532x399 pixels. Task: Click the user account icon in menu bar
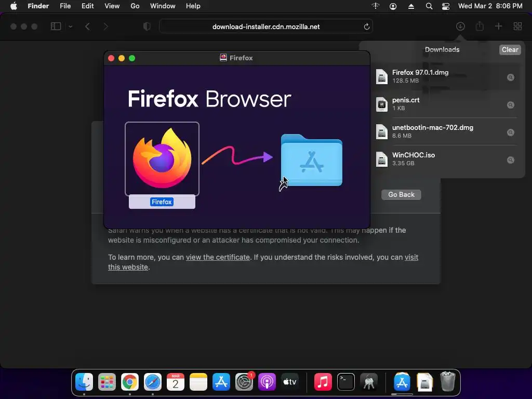click(393, 6)
